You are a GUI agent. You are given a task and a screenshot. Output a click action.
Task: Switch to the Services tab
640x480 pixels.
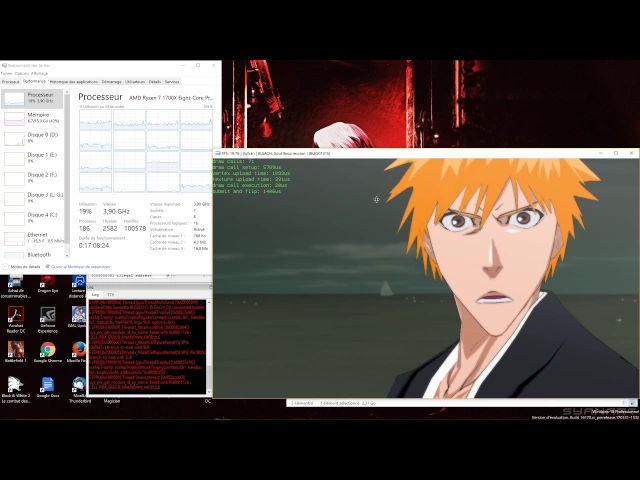pyautogui.click(x=172, y=82)
